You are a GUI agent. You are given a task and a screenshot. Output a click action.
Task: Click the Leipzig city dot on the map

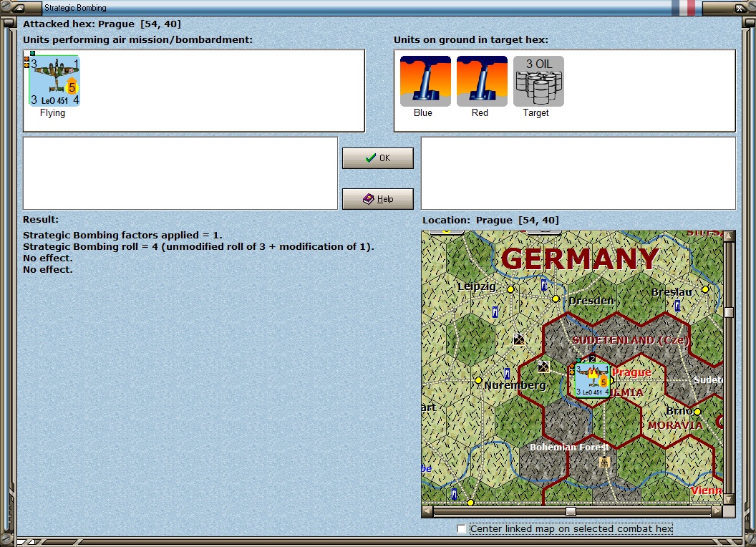coord(510,289)
